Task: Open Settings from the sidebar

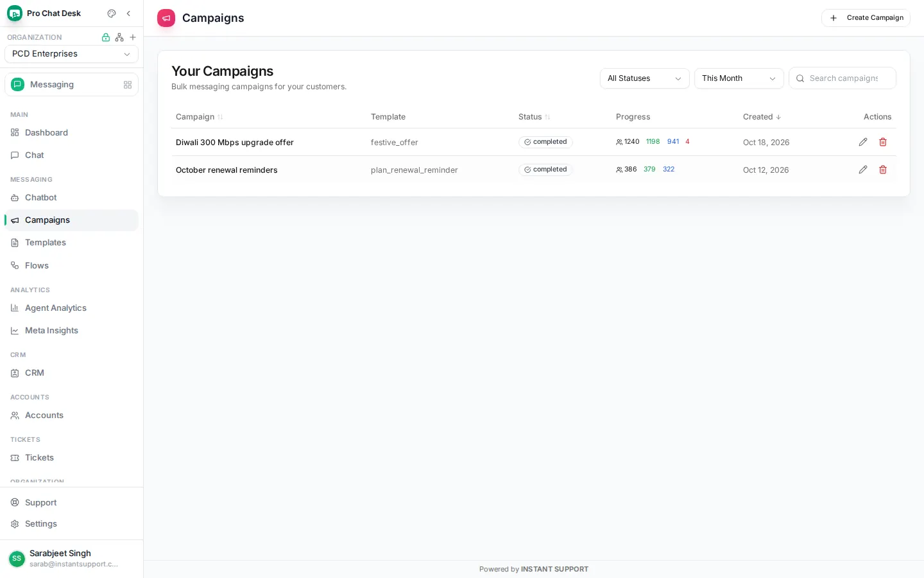Action: (71, 524)
